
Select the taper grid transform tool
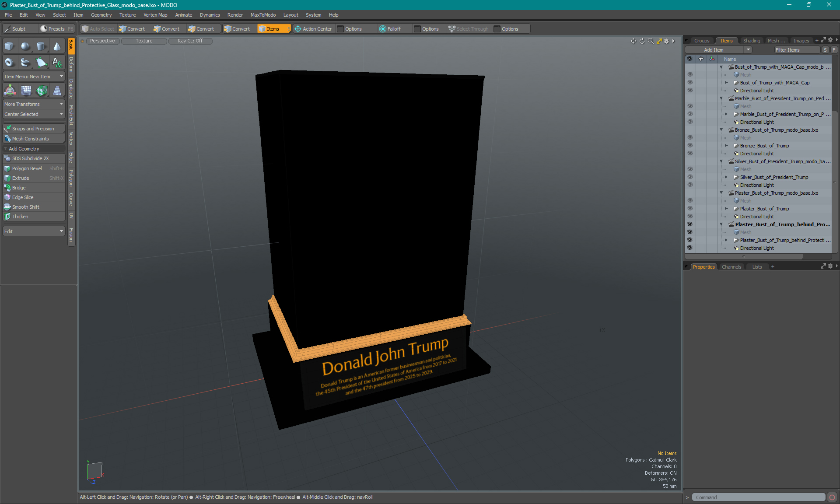57,91
